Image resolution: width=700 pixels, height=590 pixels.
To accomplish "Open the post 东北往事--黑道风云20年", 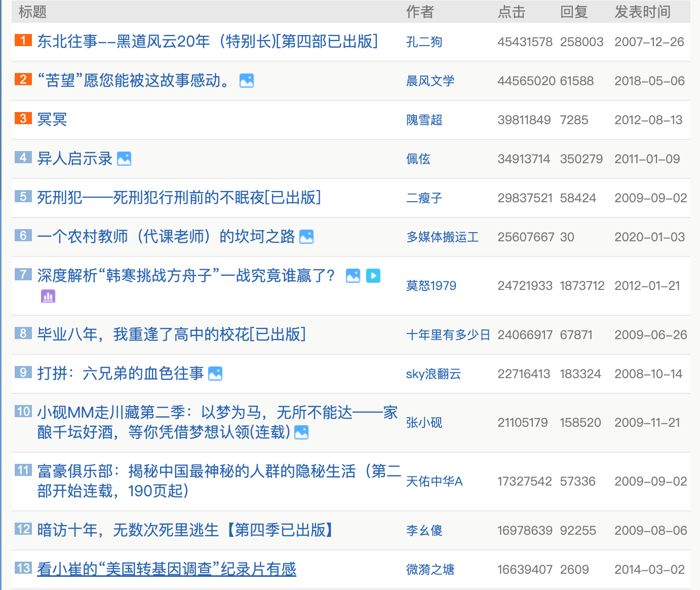I will click(x=207, y=42).
